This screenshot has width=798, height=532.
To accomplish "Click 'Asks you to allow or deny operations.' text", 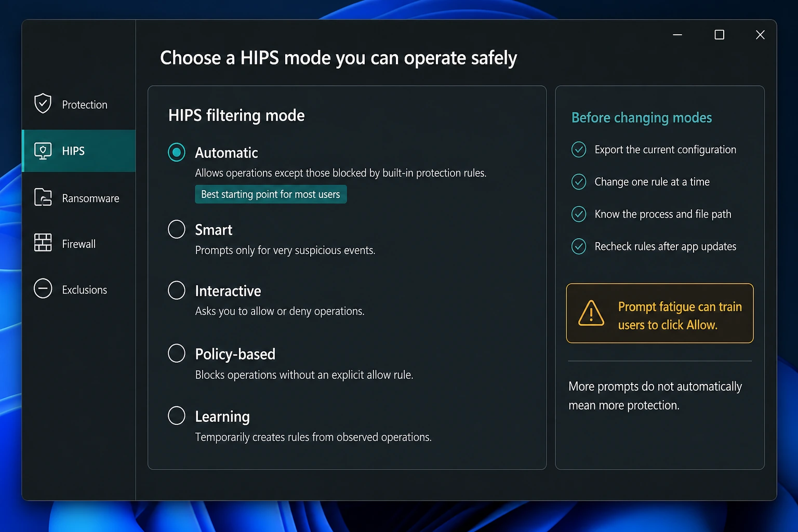I will click(x=280, y=311).
